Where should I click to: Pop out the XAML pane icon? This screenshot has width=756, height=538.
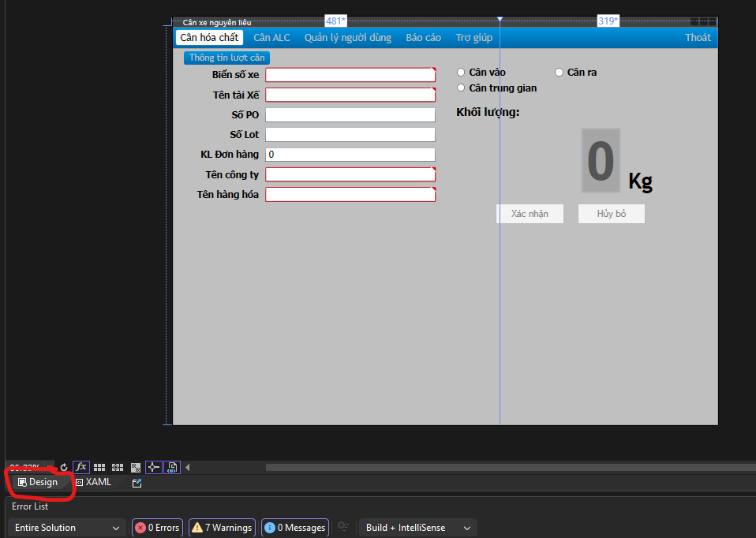[x=137, y=483]
